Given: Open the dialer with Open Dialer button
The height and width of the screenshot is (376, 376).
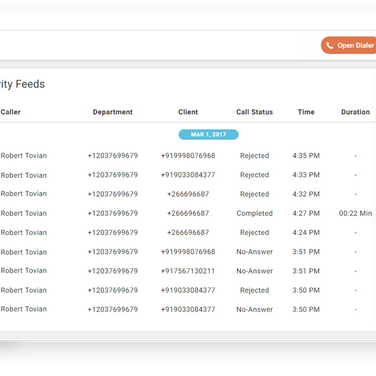Looking at the screenshot, I should pyautogui.click(x=349, y=45).
